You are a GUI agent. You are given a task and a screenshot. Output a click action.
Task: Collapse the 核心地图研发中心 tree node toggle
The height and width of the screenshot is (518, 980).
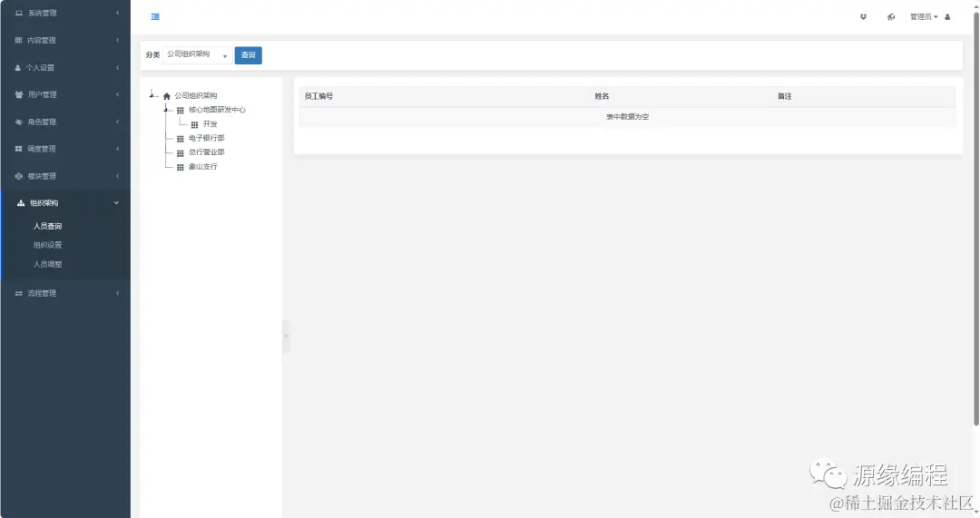pyautogui.click(x=166, y=110)
